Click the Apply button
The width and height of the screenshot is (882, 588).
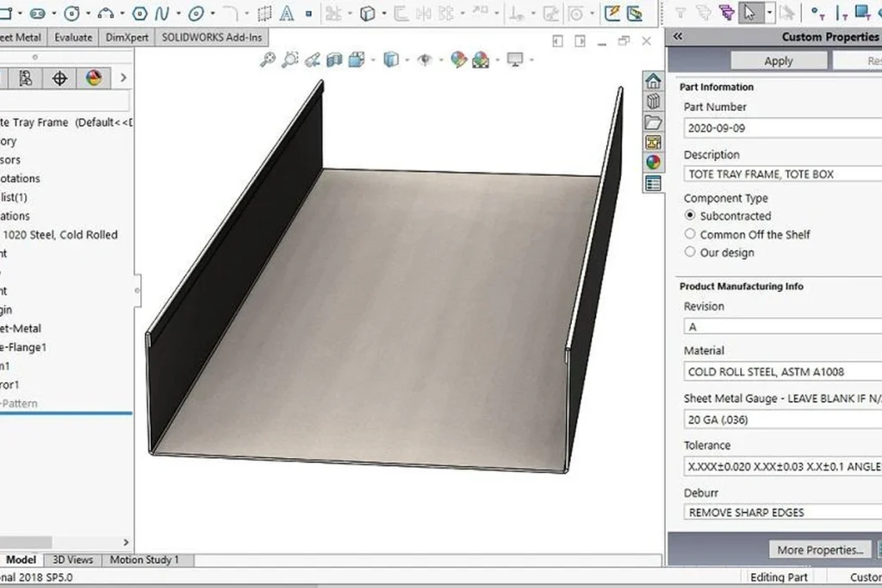coord(779,61)
